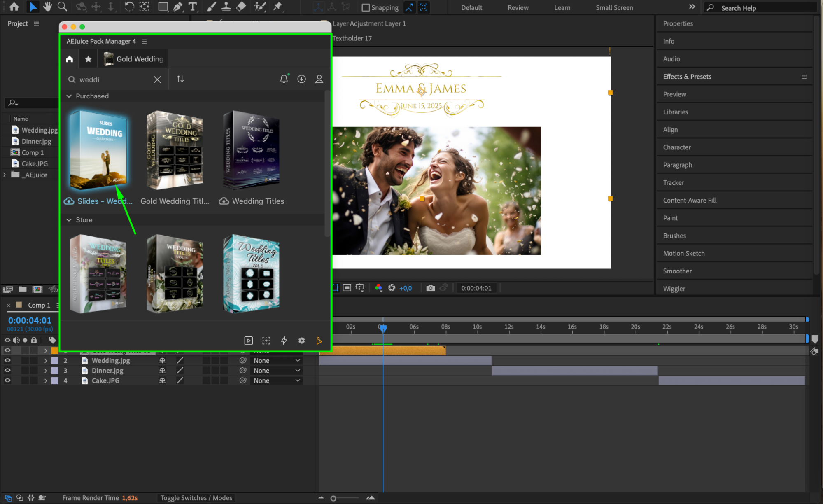Select the Pen tool
This screenshot has width=823, height=504.
click(x=178, y=7)
